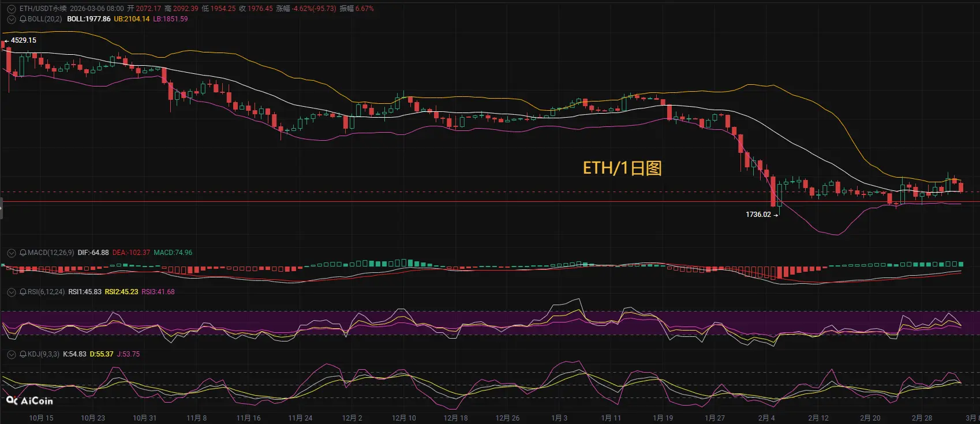980x424 pixels.
Task: Click the 10月 15 date on the time axis
Action: point(41,418)
